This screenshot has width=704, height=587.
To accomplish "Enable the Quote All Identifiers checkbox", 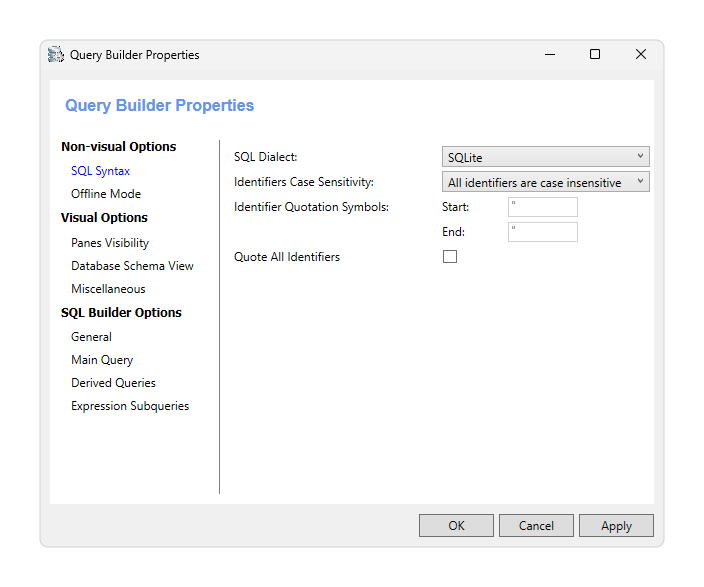I will [x=450, y=257].
